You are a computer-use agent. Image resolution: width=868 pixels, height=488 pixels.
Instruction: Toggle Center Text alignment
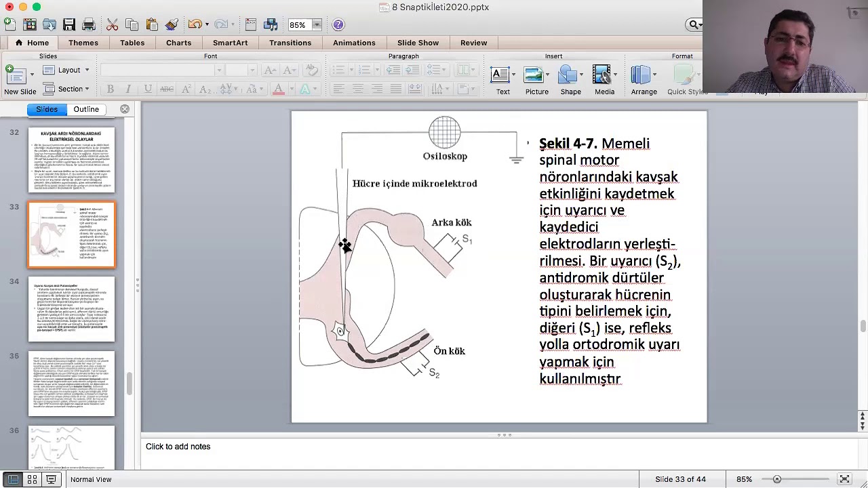coord(357,89)
